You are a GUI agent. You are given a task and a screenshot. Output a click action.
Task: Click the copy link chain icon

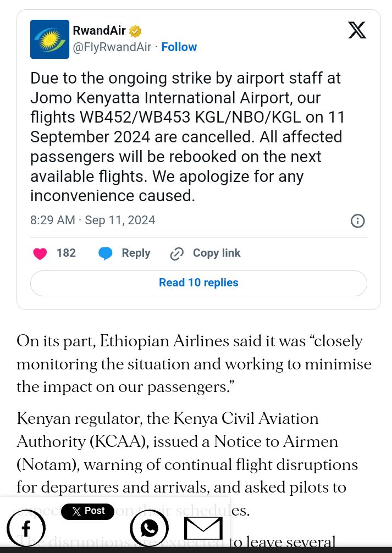[177, 253]
